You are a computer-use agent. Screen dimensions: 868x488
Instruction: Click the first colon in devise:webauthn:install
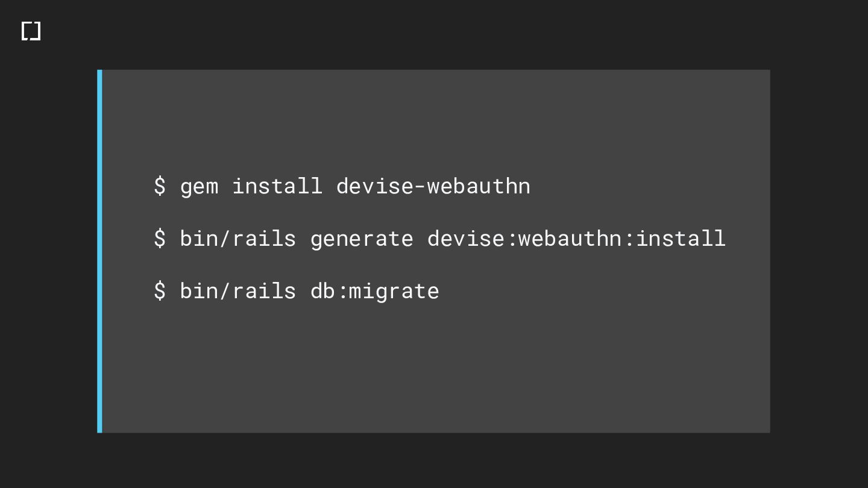coord(512,240)
